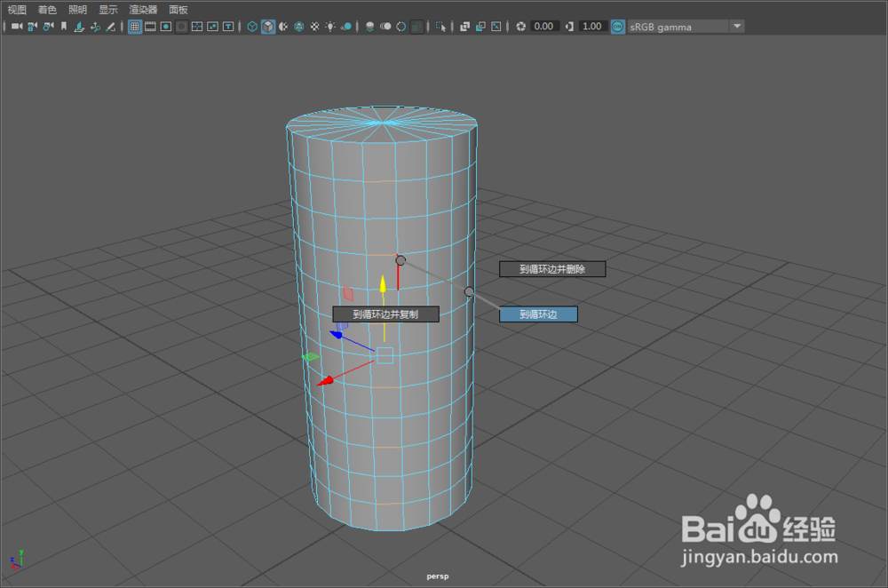
Task: Click the Bookmarks icon in panel toolbar
Action: (64, 27)
